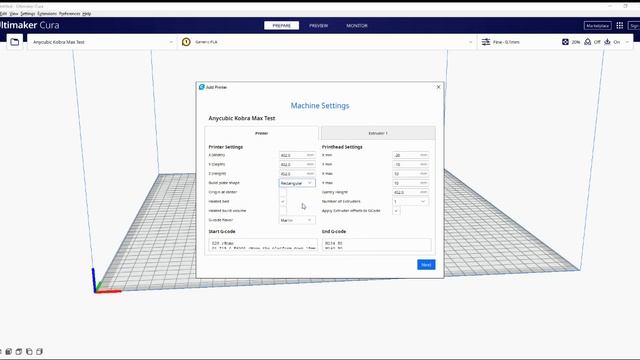Click the Y min input field

[x=411, y=164]
